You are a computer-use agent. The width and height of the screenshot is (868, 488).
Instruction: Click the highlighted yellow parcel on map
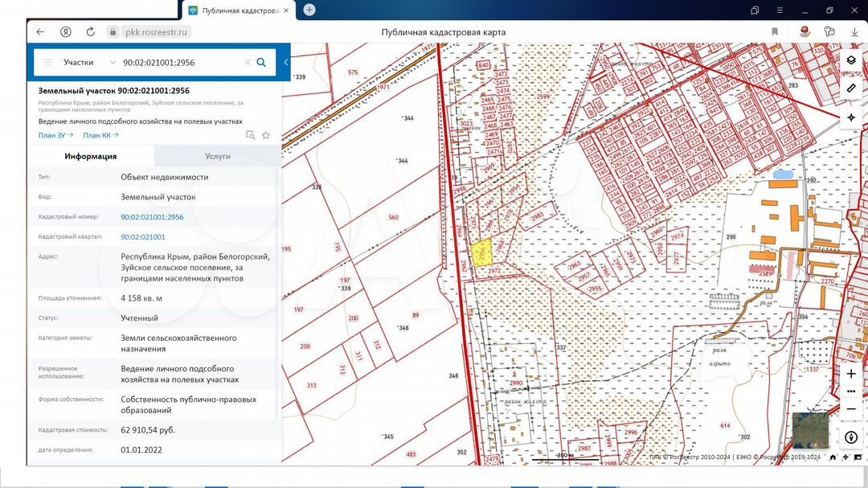point(481,254)
